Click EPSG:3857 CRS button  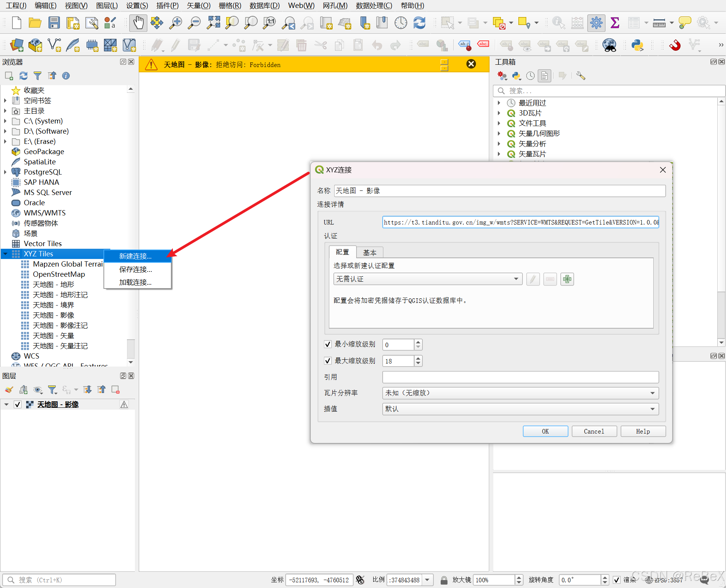[664, 580]
